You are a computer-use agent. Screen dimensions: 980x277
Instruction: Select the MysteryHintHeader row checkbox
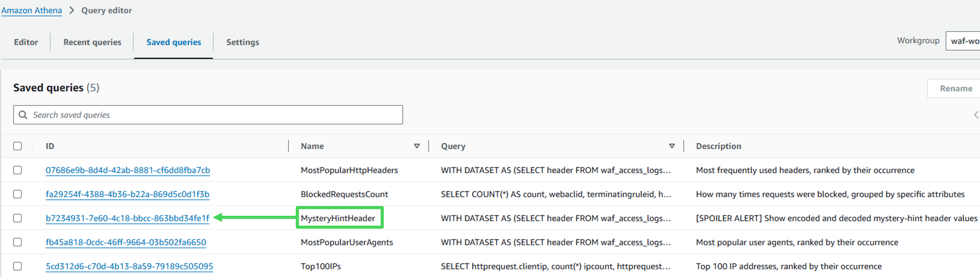18,218
